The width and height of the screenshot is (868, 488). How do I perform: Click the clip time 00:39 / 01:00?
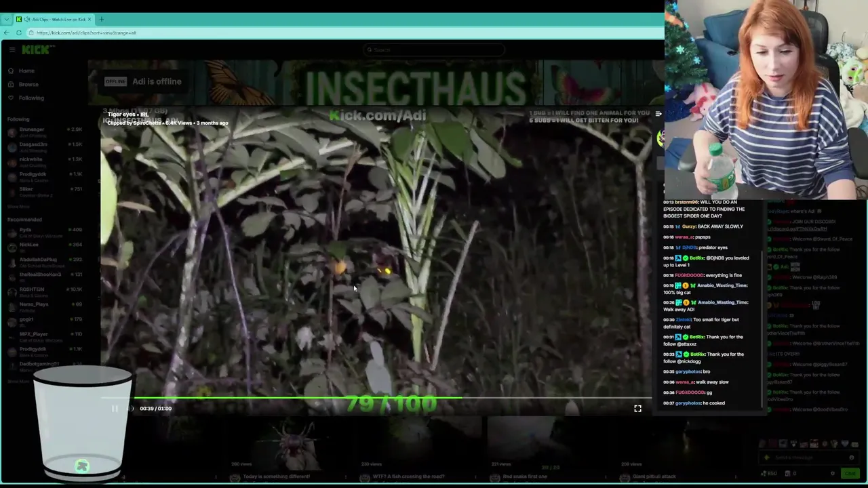click(x=155, y=409)
